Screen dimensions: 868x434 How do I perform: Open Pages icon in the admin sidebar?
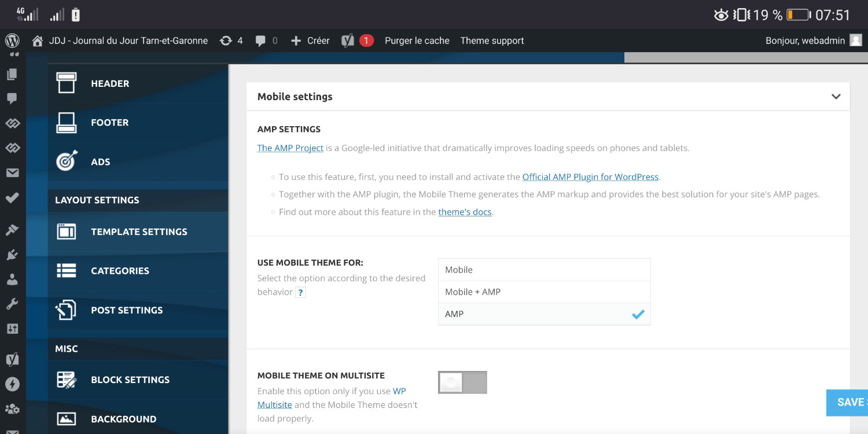pos(12,75)
